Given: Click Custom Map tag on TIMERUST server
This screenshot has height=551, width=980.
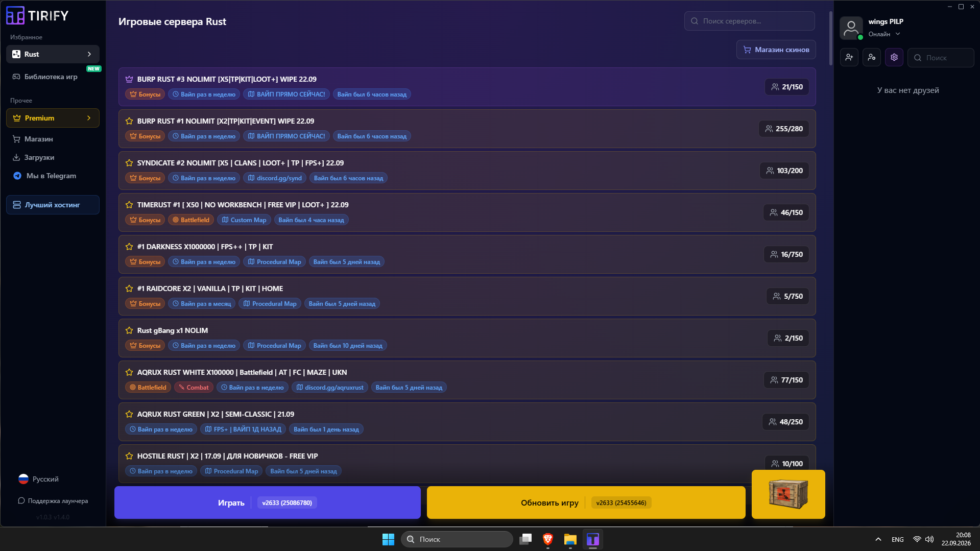Looking at the screenshot, I should coord(244,220).
